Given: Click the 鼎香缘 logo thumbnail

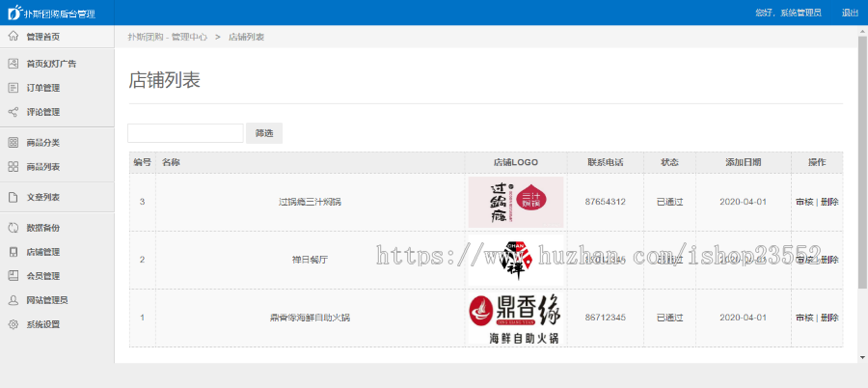Looking at the screenshot, I should coord(516,318).
